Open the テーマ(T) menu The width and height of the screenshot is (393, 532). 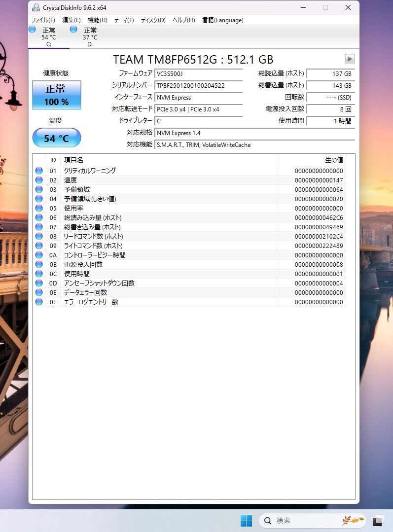click(124, 20)
